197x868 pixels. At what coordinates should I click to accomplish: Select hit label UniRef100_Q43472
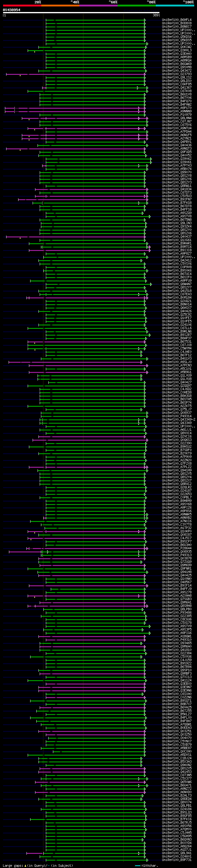tap(177, 71)
